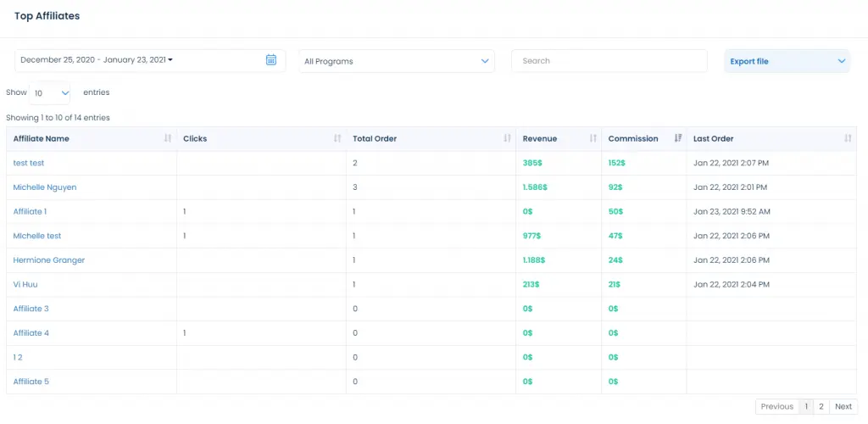The height and width of the screenshot is (424, 868).
Task: Click Total Order value 3
Action: 355,187
